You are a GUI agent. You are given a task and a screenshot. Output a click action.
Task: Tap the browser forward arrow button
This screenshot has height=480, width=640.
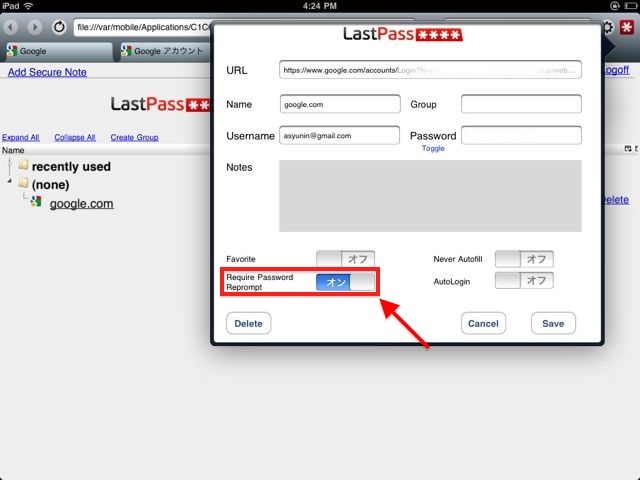pyautogui.click(x=35, y=27)
